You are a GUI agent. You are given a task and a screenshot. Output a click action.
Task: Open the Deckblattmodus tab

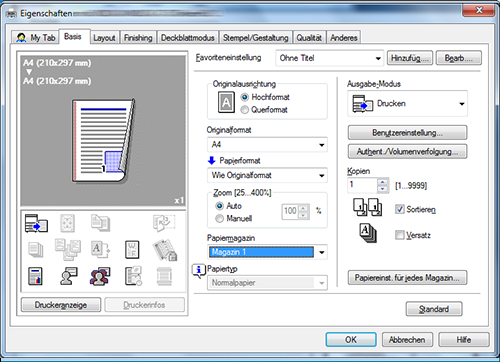188,38
